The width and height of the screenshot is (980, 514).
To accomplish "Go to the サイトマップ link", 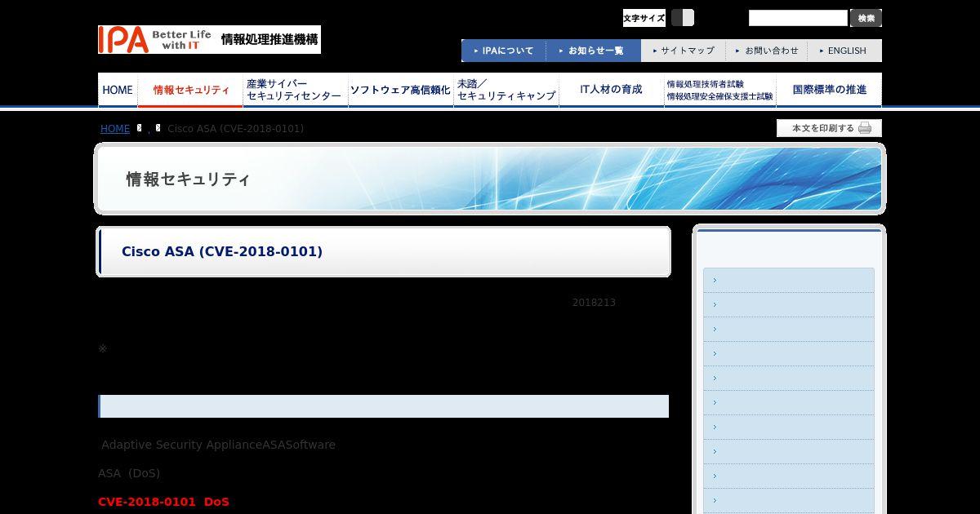I will pos(684,51).
